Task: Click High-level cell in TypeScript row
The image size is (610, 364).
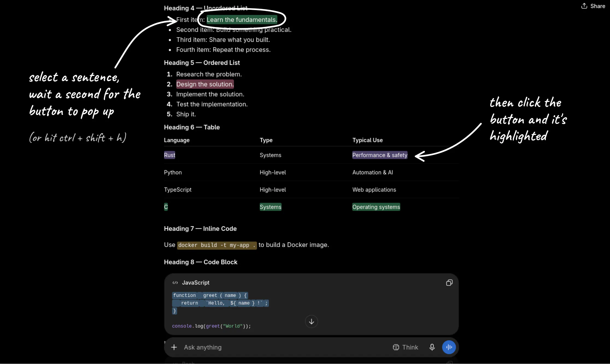Action: [x=272, y=190]
